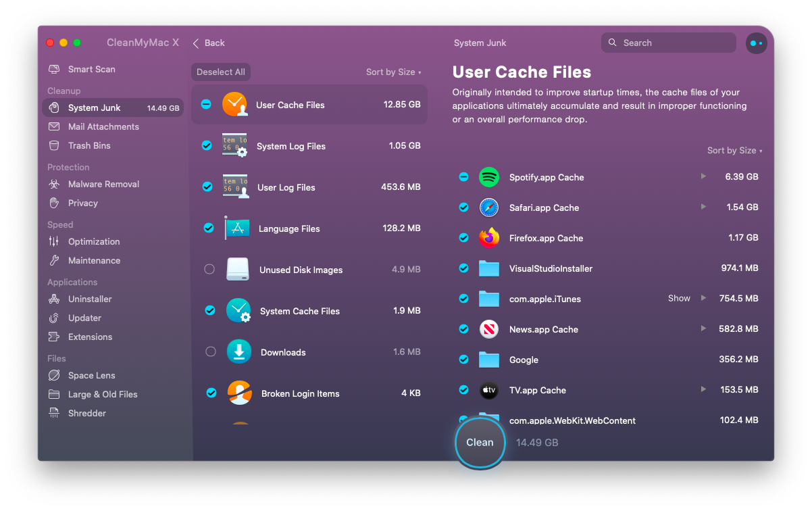Click the Optimization sliders icon
Image resolution: width=812 pixels, height=511 pixels.
tap(54, 241)
